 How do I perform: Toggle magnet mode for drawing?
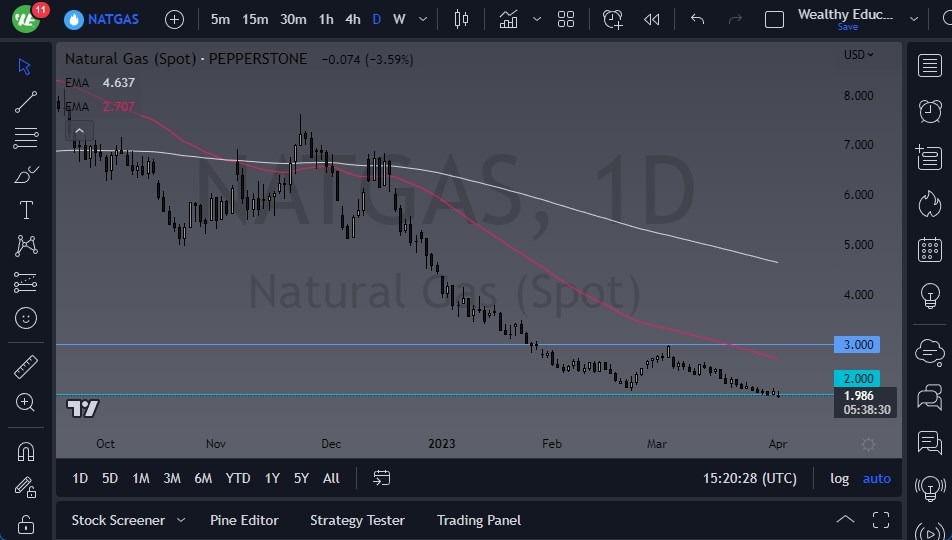pyautogui.click(x=26, y=452)
